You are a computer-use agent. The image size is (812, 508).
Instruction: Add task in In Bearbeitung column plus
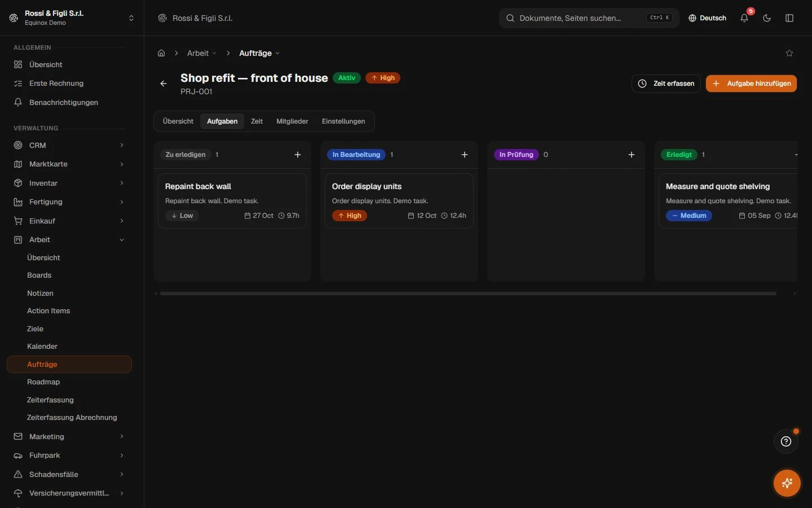[x=465, y=155]
